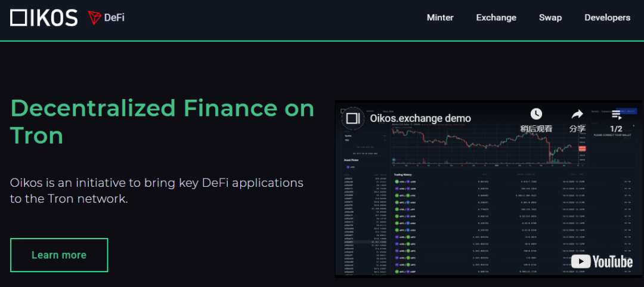The image size is (644, 287).
Task: Click the Oikos channel avatar on video
Action: pos(353,118)
